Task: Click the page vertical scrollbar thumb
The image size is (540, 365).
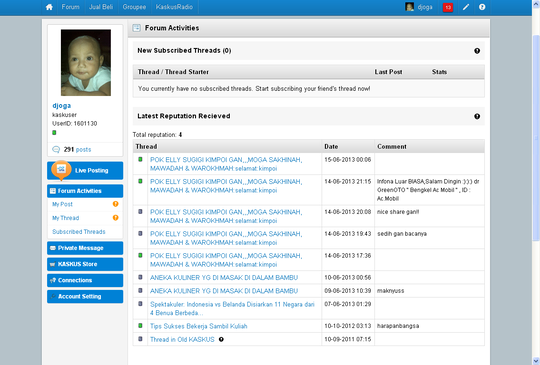Action: click(x=536, y=138)
